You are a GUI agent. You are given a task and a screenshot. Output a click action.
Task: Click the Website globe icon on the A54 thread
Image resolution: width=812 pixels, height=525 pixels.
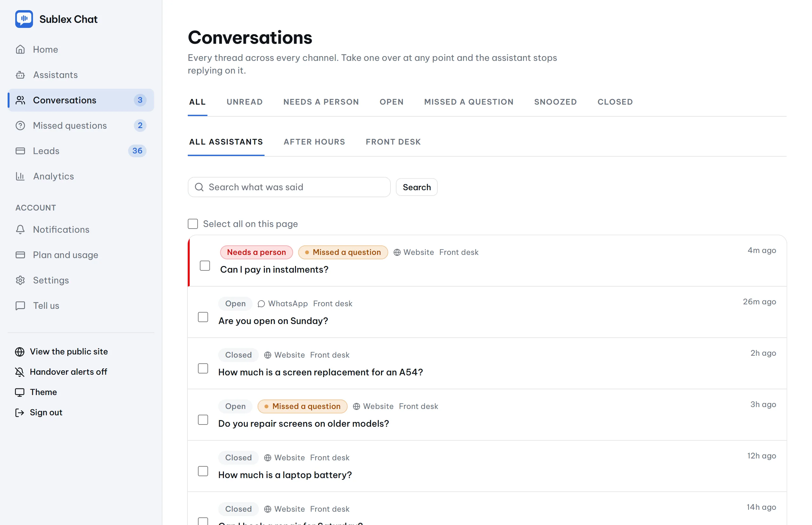tap(268, 355)
